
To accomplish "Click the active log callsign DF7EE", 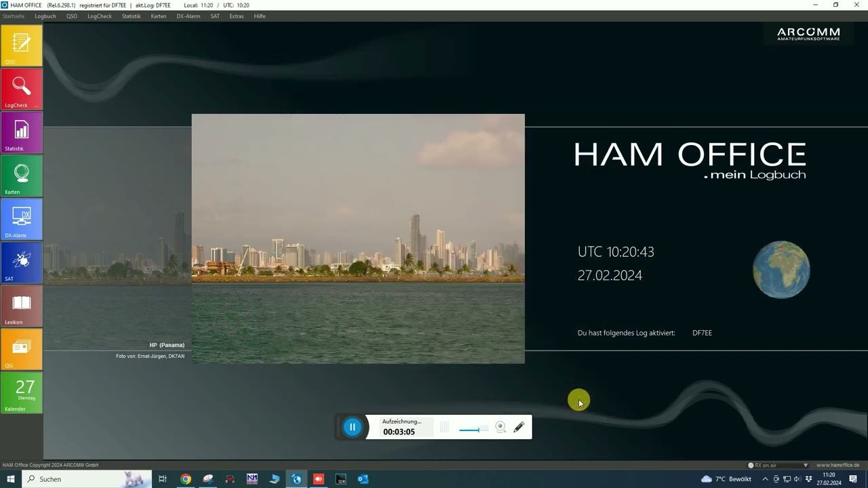I will coord(702,333).
